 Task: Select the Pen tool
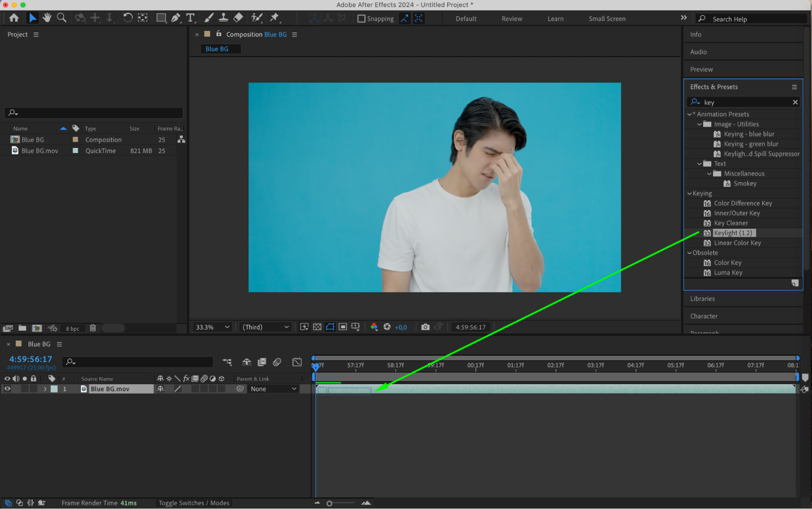[x=175, y=17]
